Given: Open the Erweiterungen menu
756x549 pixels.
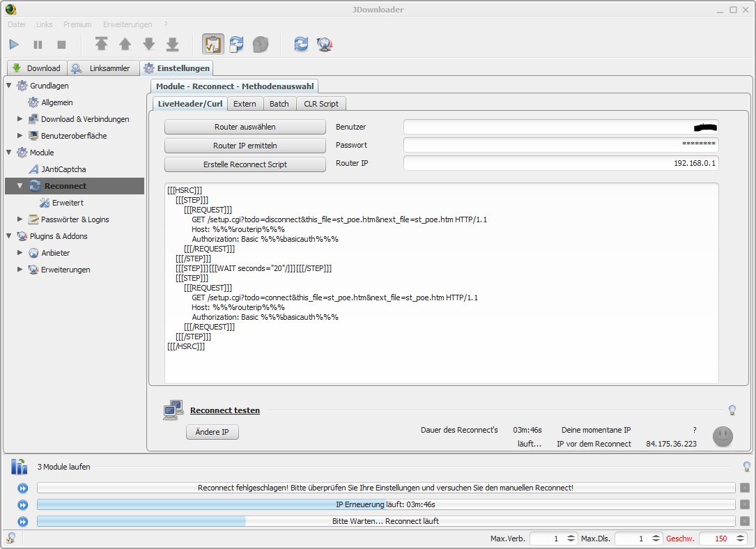Looking at the screenshot, I should (128, 24).
